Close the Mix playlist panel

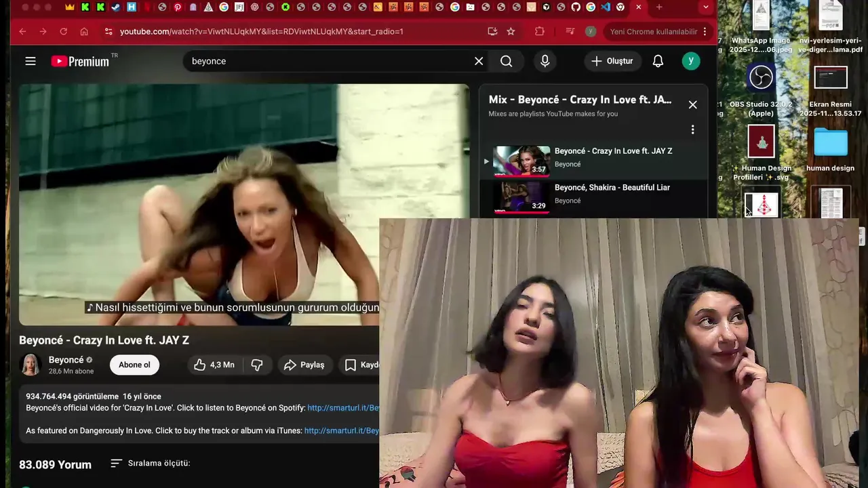point(692,105)
